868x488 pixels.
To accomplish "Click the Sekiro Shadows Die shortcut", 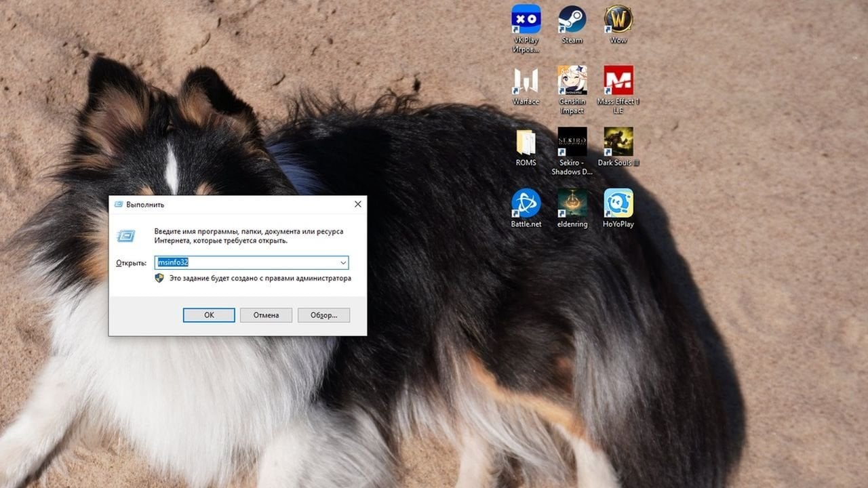I will (572, 142).
